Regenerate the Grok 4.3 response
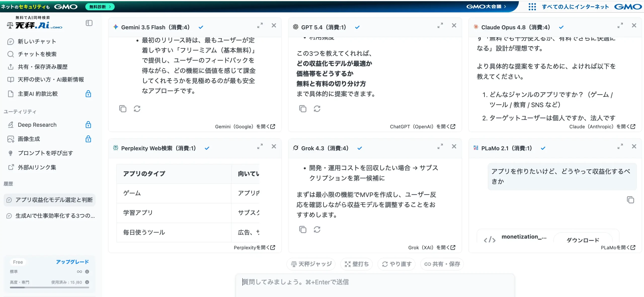The image size is (644, 297). pos(317,229)
